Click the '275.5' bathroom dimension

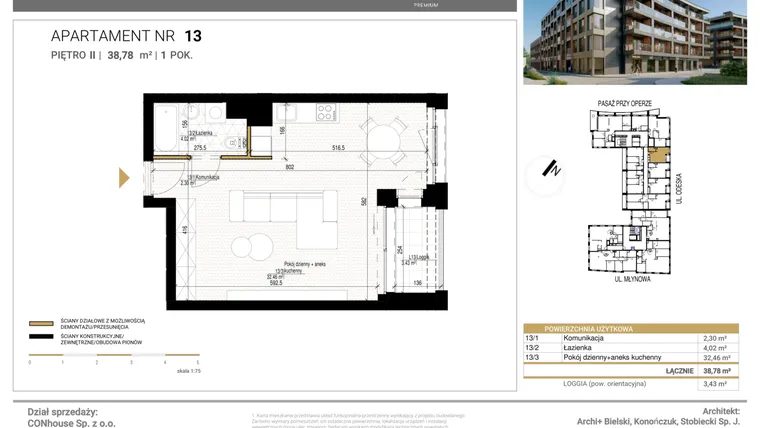[x=200, y=148]
